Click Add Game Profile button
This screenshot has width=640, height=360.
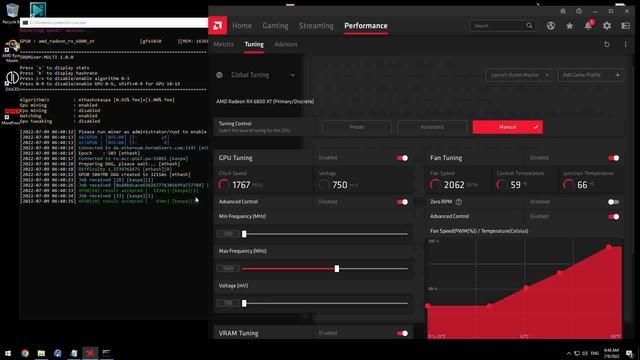click(x=590, y=75)
